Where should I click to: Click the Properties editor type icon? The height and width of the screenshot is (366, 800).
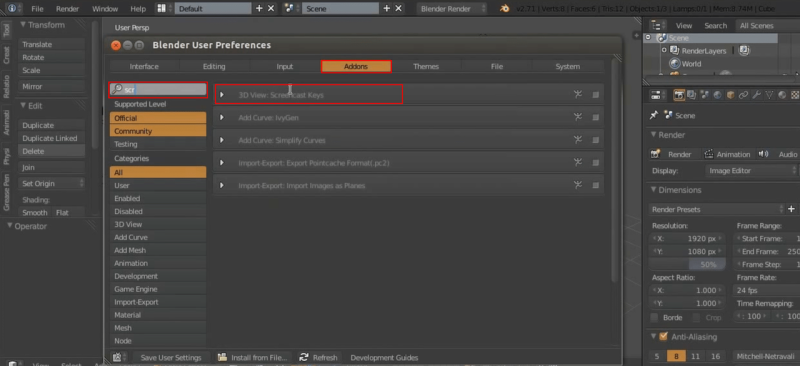(658, 95)
